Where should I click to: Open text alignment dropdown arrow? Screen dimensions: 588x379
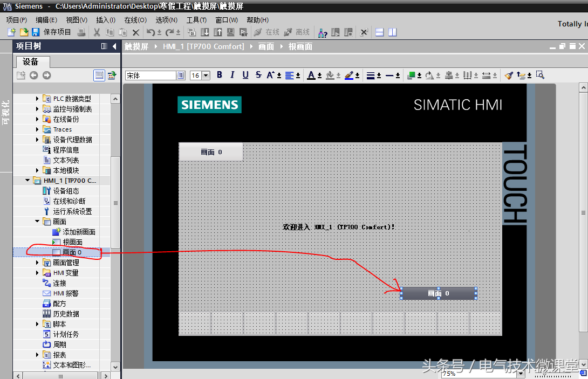coord(298,75)
